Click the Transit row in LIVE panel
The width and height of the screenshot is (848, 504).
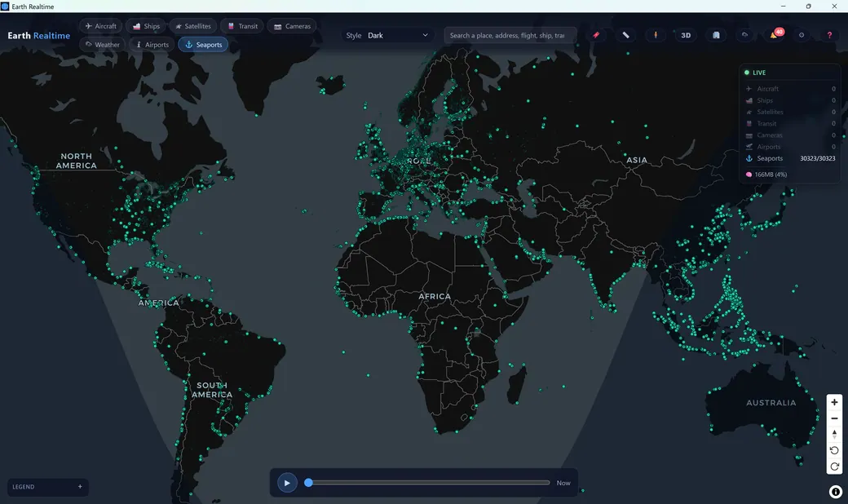coord(790,124)
